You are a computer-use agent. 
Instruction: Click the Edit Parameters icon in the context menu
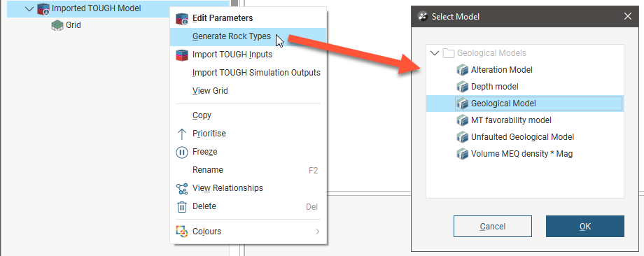point(182,18)
